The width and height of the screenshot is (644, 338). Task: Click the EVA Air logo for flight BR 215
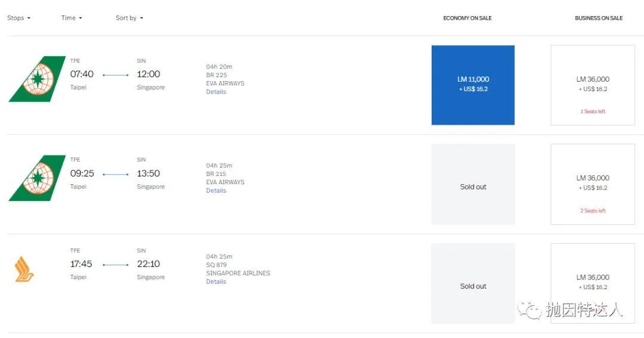37,178
